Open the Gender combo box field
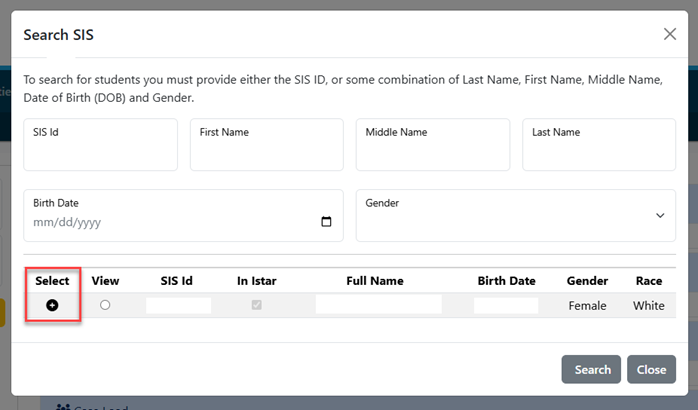The width and height of the screenshot is (698, 410). (x=515, y=215)
